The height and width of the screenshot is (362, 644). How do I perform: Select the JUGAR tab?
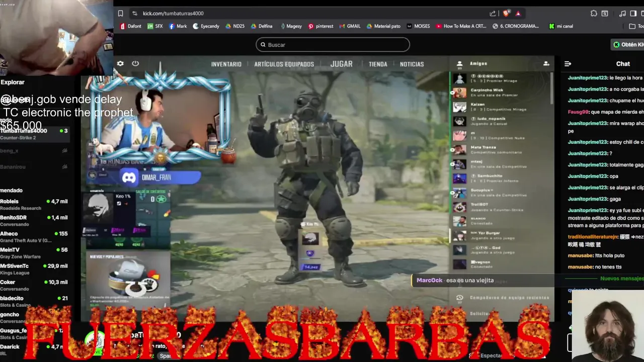(x=341, y=64)
